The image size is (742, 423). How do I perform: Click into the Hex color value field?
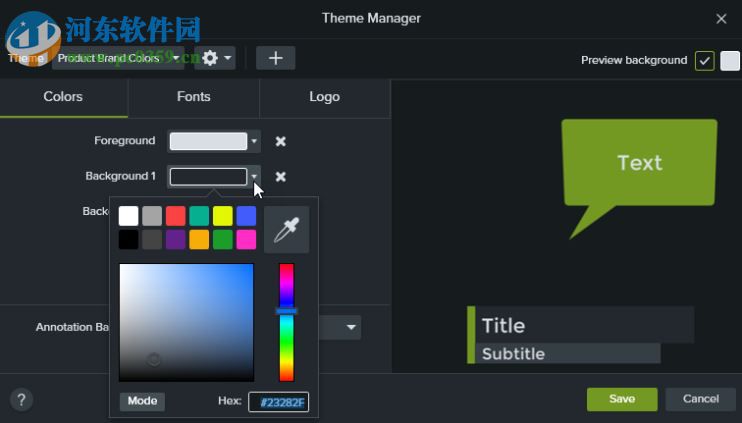279,402
